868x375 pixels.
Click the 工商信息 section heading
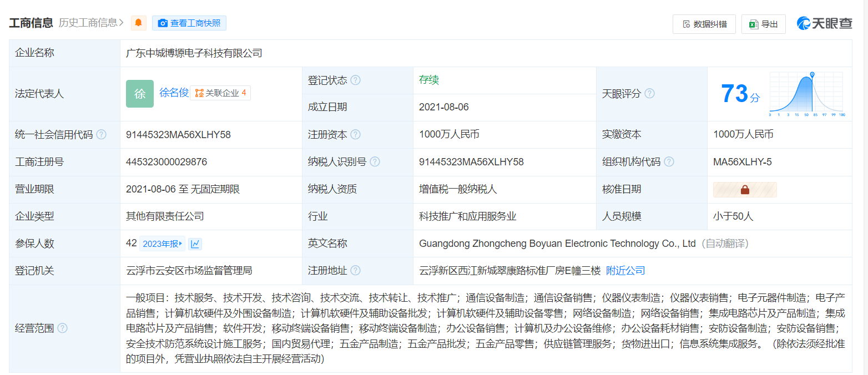31,23
